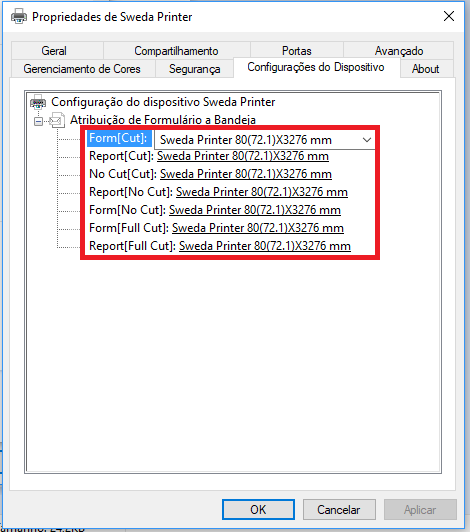Click Form[Full Cut] Sweda Printer size link
The height and width of the screenshot is (532, 470).
coord(258,228)
